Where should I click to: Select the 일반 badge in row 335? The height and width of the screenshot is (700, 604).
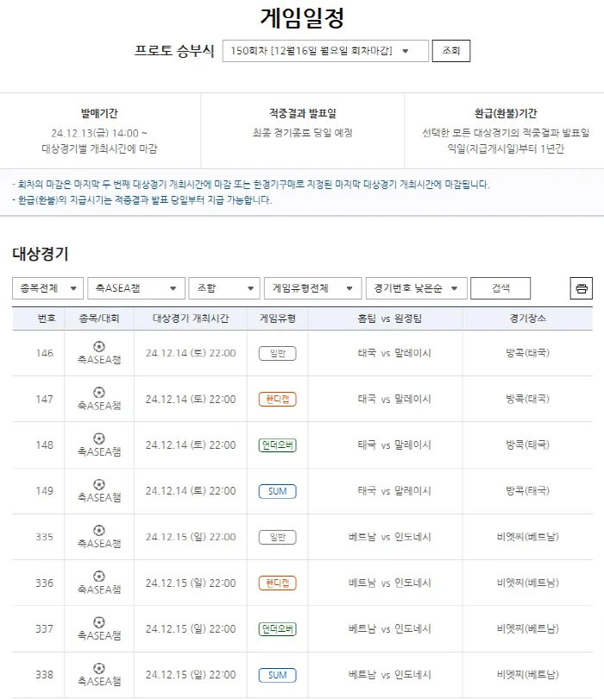pyautogui.click(x=277, y=537)
